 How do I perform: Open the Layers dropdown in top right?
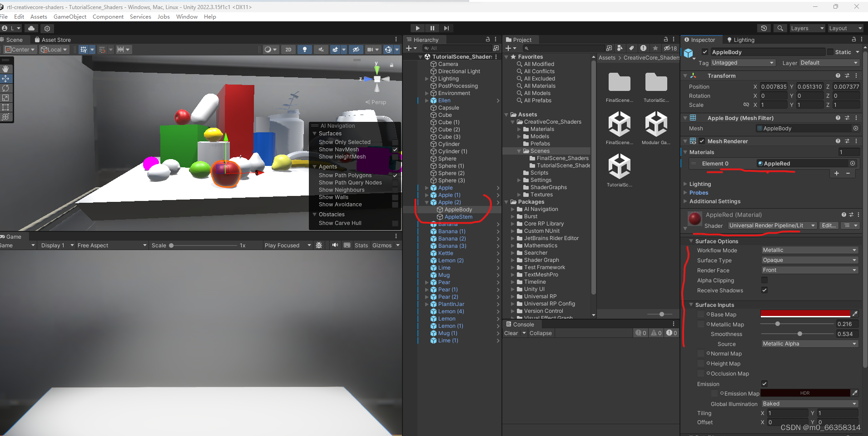[x=806, y=28]
